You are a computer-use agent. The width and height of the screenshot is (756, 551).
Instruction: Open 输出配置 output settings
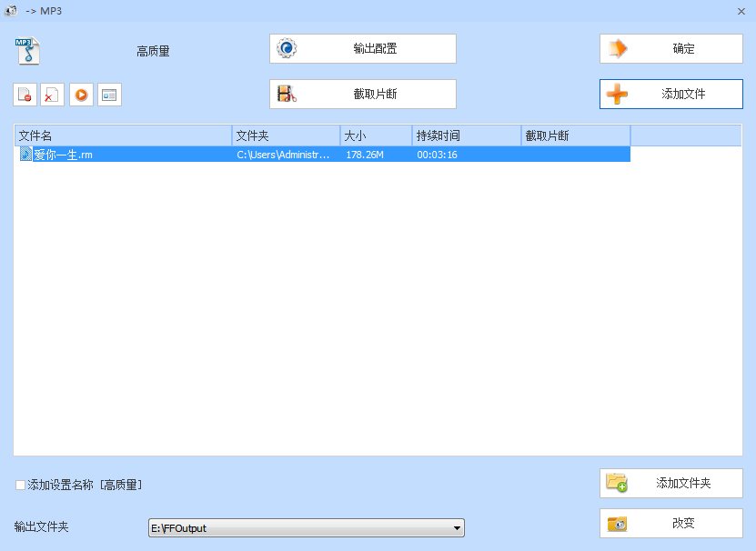361,48
